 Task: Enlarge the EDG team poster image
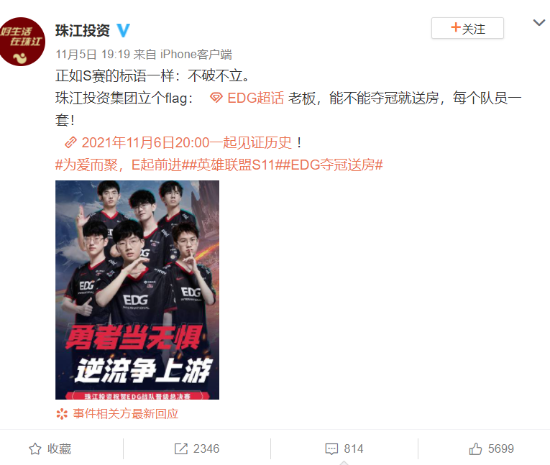137,290
